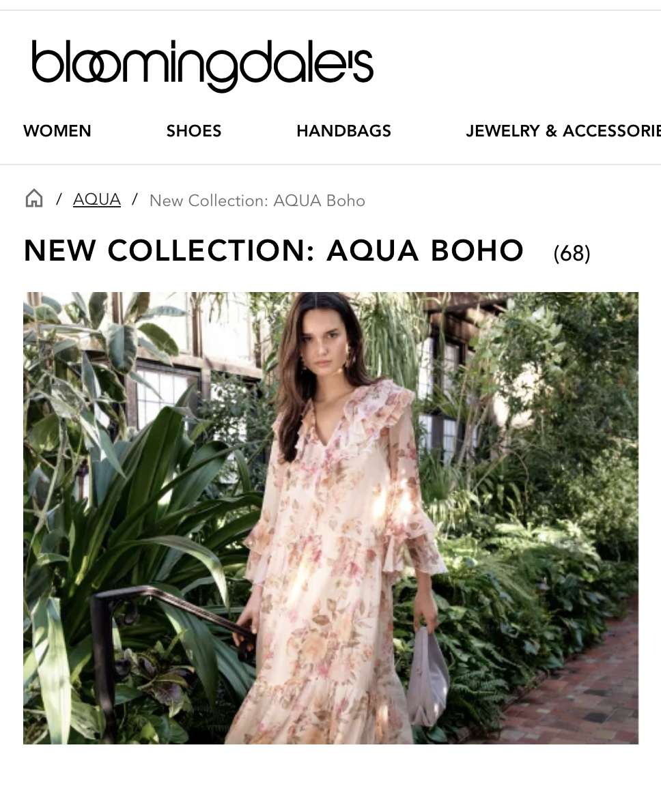Image resolution: width=661 pixels, height=812 pixels.
Task: Open the WOMEN menu
Action: click(x=57, y=131)
